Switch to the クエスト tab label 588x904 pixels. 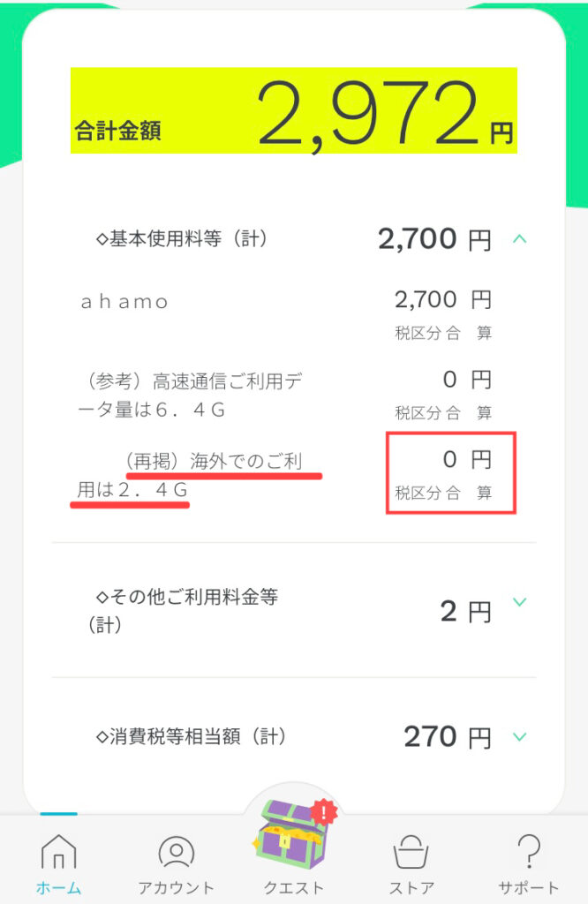tap(293, 888)
